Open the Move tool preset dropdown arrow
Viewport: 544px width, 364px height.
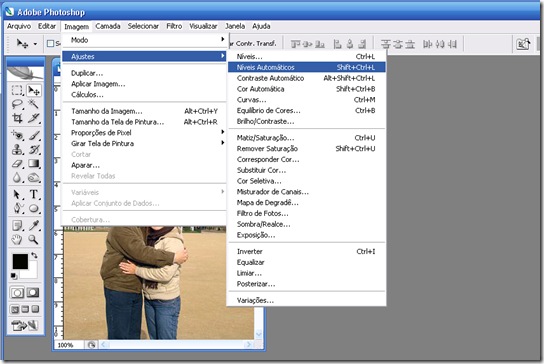(x=35, y=44)
